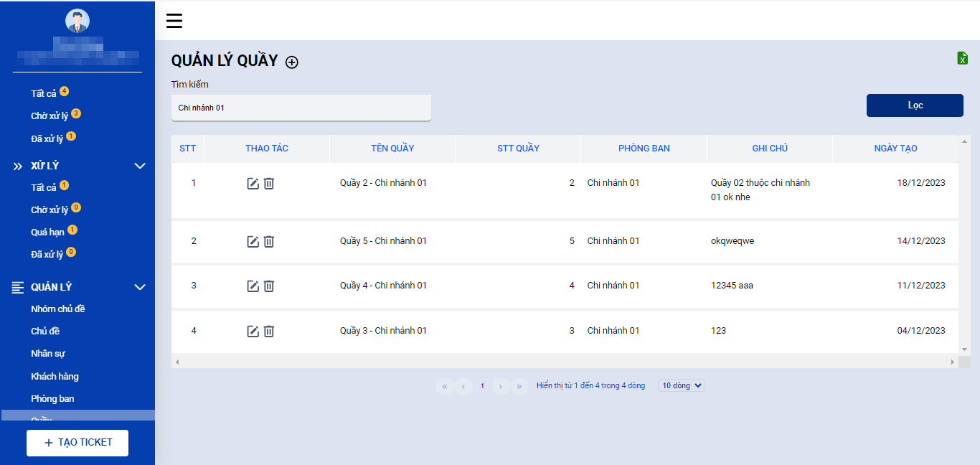Select date 11/12/2023 cell
Viewport: 980px width, 465px height.
click(921, 286)
